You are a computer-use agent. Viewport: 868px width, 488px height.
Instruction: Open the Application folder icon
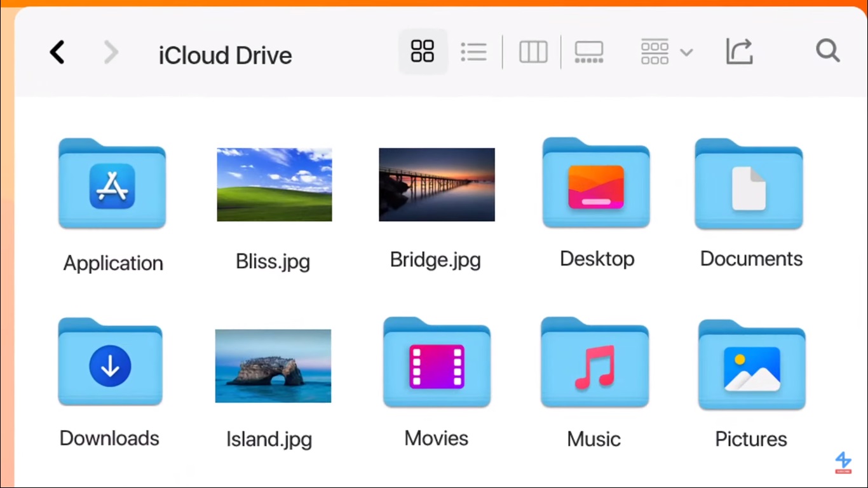click(112, 184)
